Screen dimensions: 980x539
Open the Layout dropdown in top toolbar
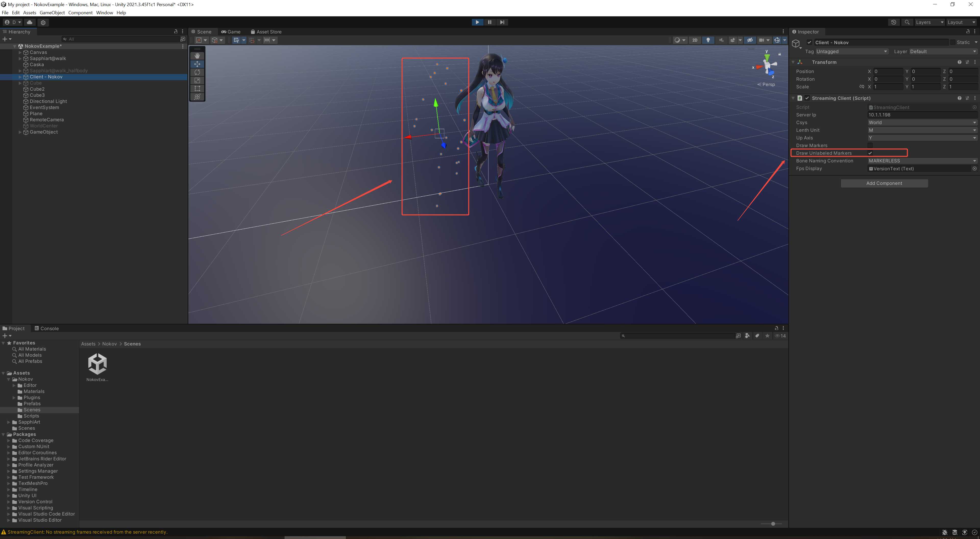click(x=961, y=22)
